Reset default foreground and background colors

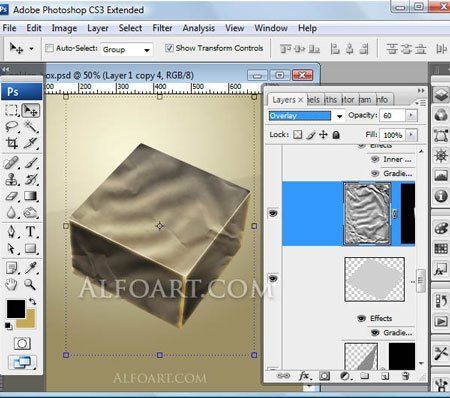pyautogui.click(x=8, y=326)
